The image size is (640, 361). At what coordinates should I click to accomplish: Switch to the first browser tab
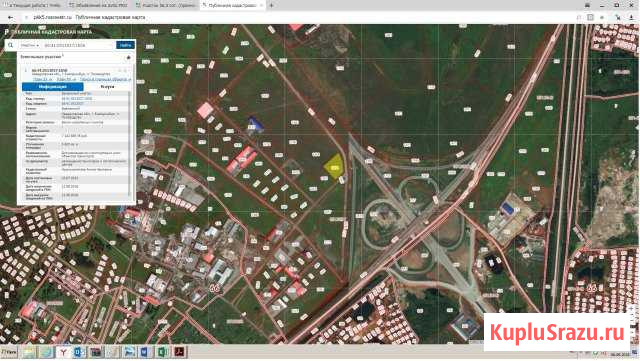point(33,5)
